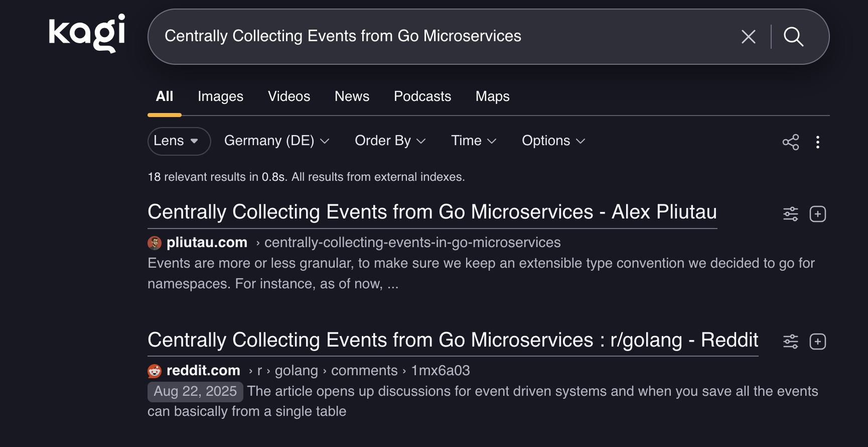The image size is (868, 447).
Task: Open the three-dot more menu
Action: [x=818, y=142]
